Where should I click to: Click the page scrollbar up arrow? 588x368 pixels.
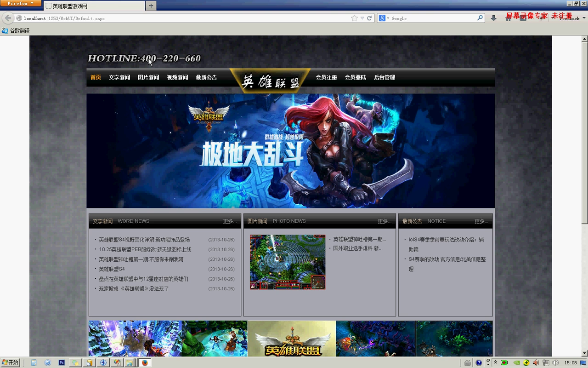point(584,39)
